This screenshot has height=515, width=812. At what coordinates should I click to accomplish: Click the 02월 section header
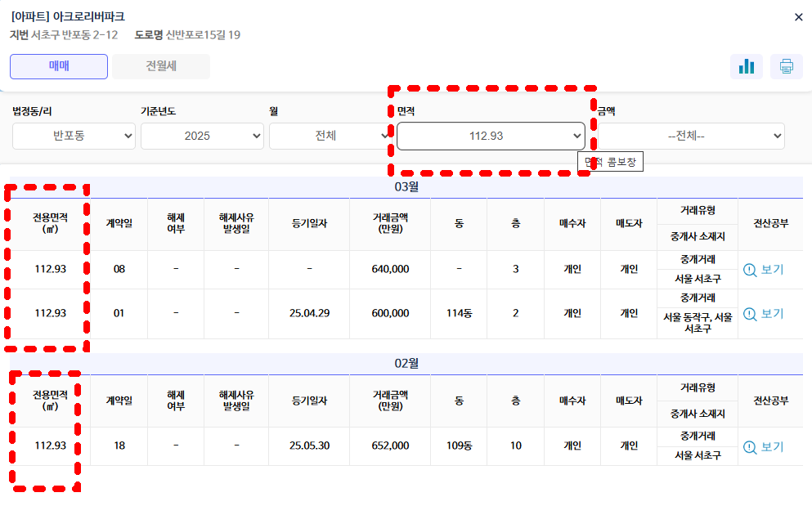[x=406, y=363]
